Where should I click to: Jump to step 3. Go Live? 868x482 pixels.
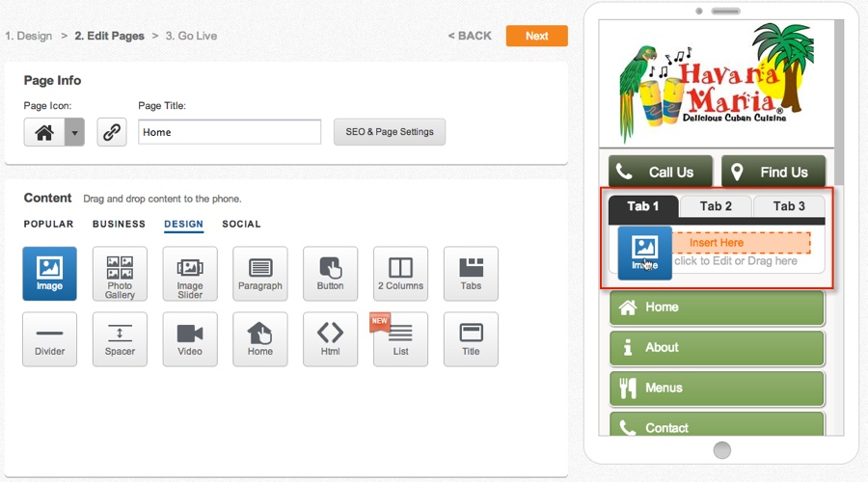[192, 36]
